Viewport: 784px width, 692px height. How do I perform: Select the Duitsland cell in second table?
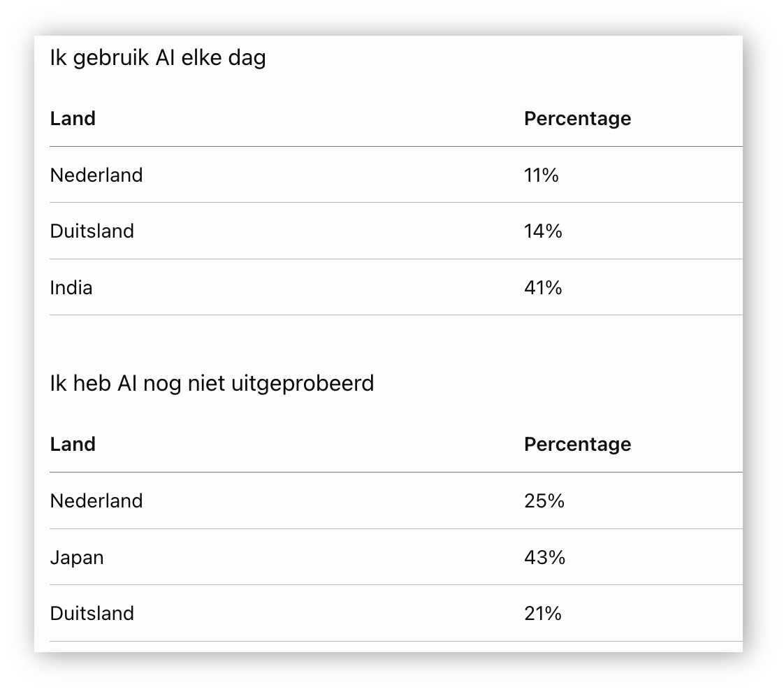pos(92,614)
